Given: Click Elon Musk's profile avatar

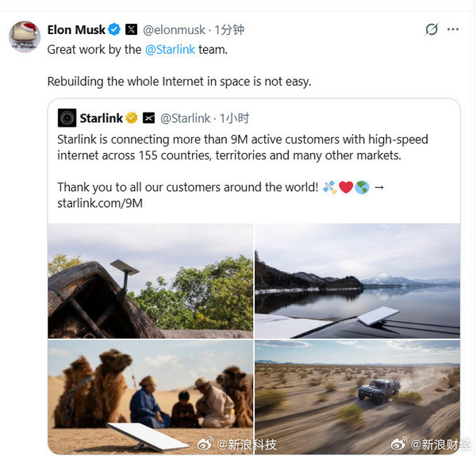Looking at the screenshot, I should pyautogui.click(x=25, y=36).
